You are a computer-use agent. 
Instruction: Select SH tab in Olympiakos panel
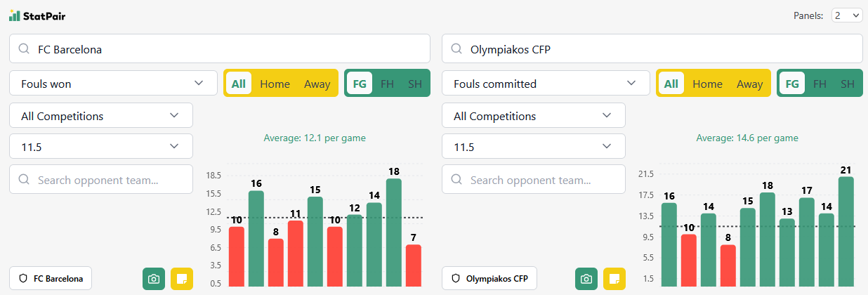pyautogui.click(x=848, y=84)
